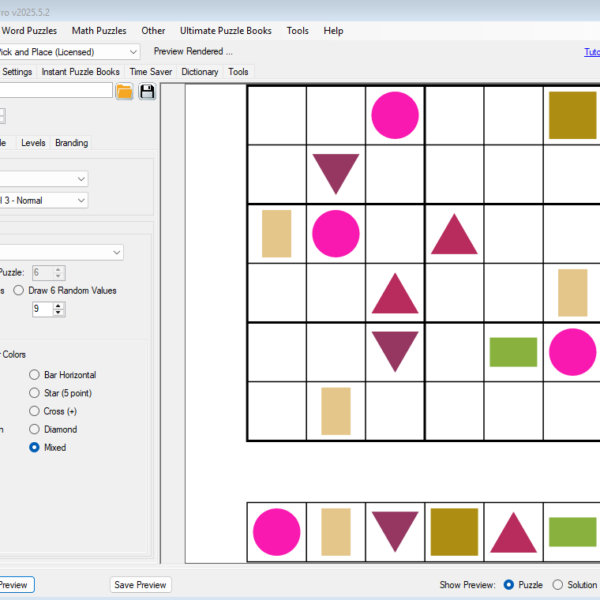This screenshot has width=600, height=600.
Task: Click the Preview button at bottom left
Action: pyautogui.click(x=15, y=585)
